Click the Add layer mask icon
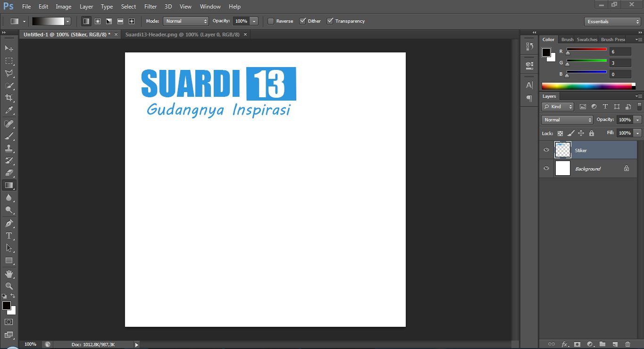644x349 pixels. click(x=577, y=344)
